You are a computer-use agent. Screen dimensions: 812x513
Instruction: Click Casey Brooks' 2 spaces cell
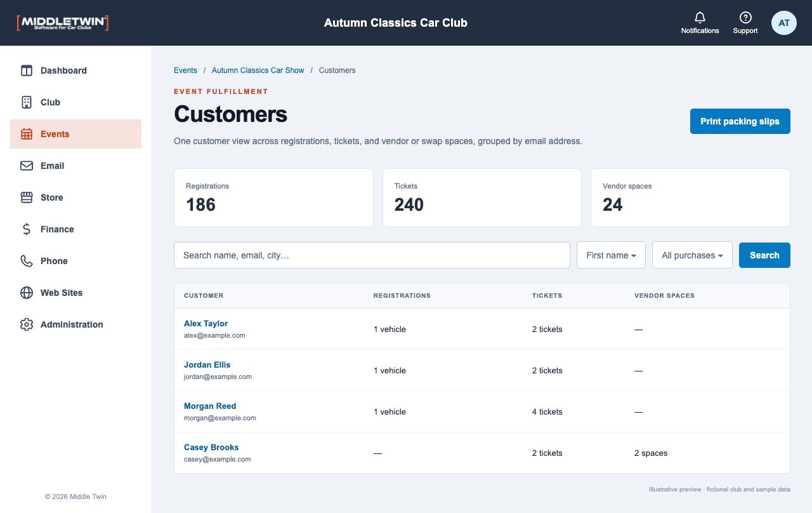point(651,453)
